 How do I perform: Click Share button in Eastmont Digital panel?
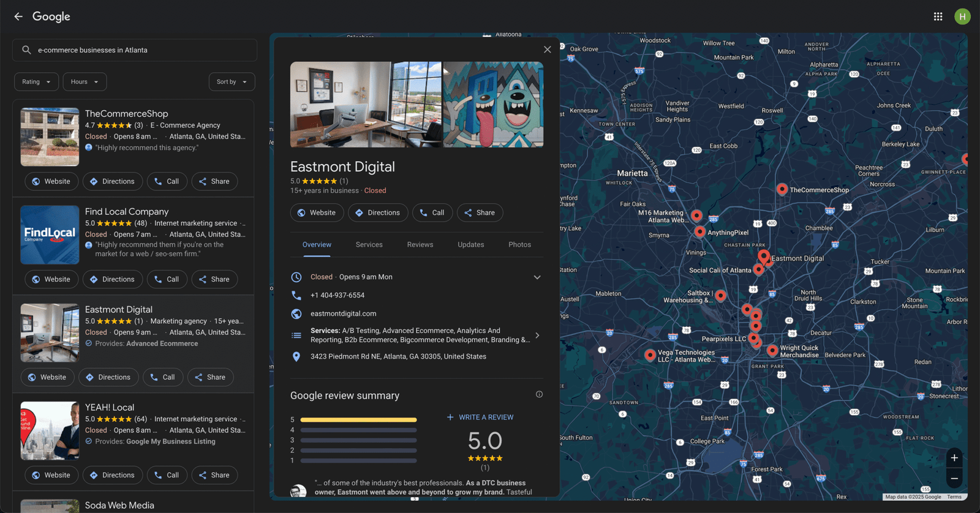point(480,212)
